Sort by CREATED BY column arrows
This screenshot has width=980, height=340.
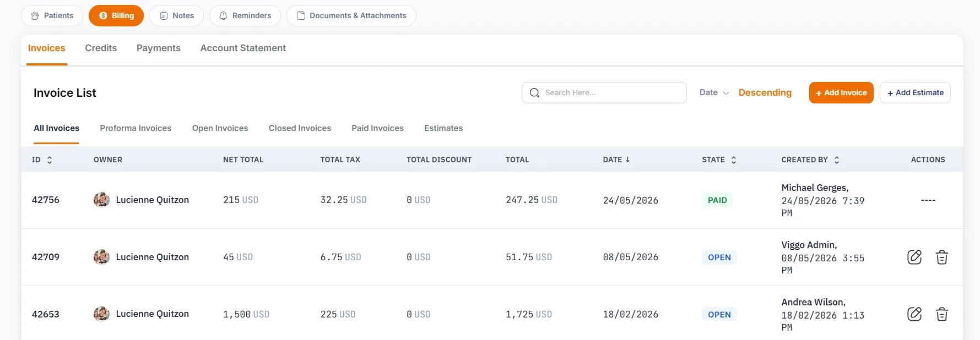(x=836, y=160)
